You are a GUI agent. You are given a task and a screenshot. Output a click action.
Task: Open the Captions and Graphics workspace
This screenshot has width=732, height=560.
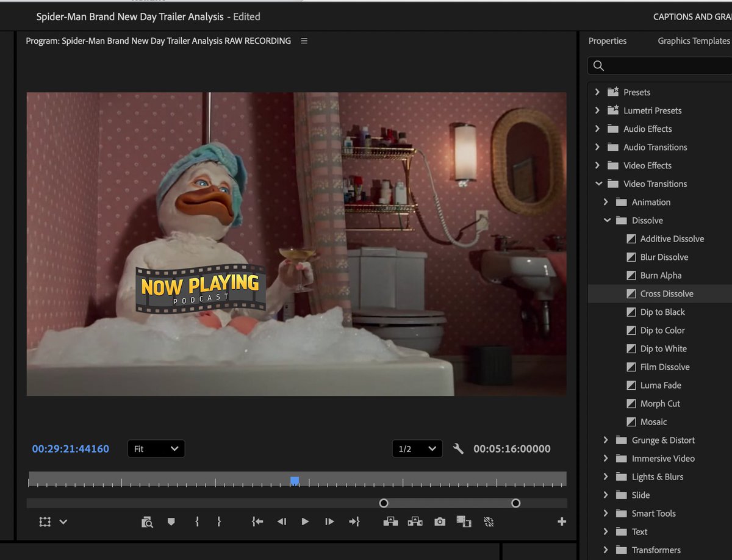click(x=692, y=16)
